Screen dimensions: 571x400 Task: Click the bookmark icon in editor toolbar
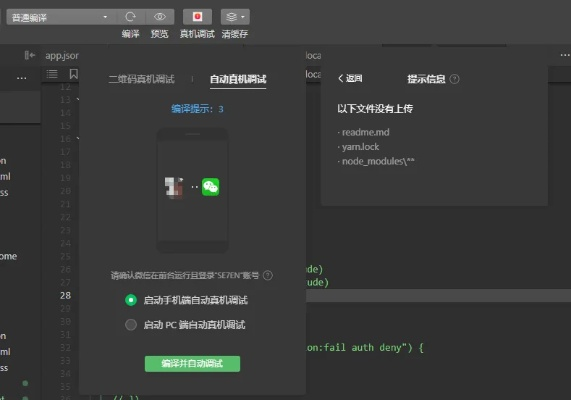[74, 74]
